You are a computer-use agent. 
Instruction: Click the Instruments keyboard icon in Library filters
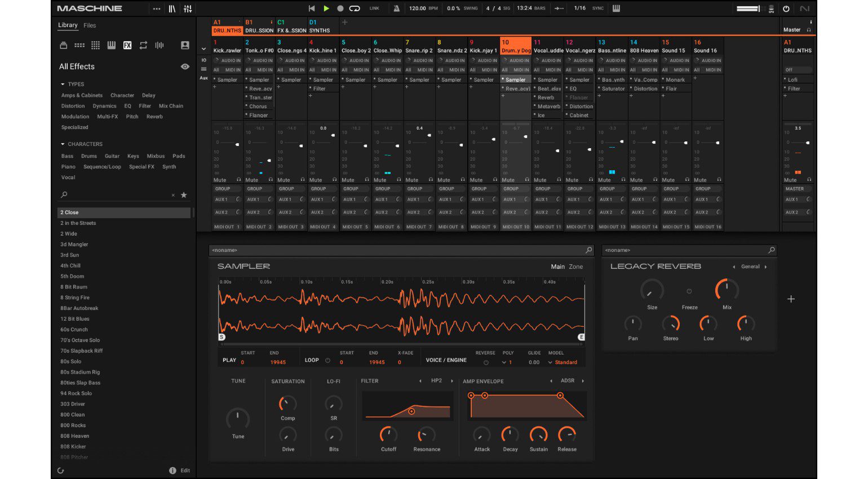pos(111,45)
